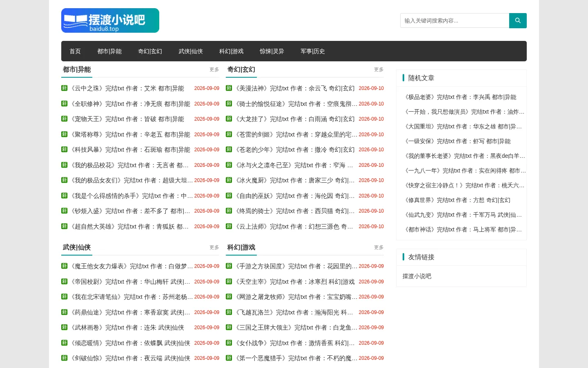Click the 新 badge beside 《美漫法神》
Image resolution: width=588 pixels, height=368 pixels.
229,88
